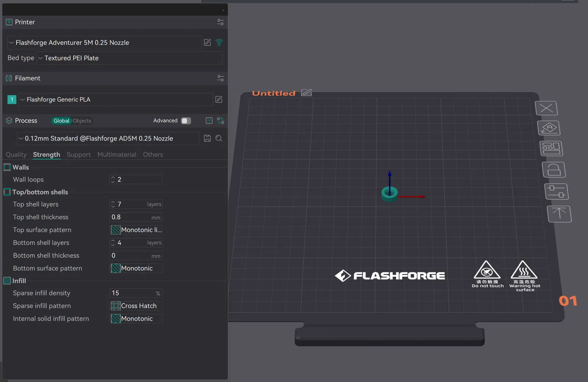Open the process preset dropdown
Screen dimensions: 588x382
point(108,138)
